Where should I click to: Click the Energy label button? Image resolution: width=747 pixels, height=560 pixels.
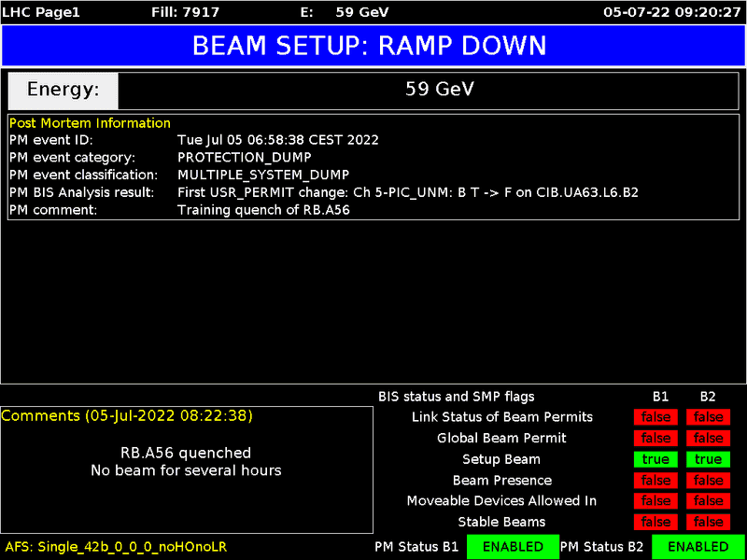coord(63,90)
